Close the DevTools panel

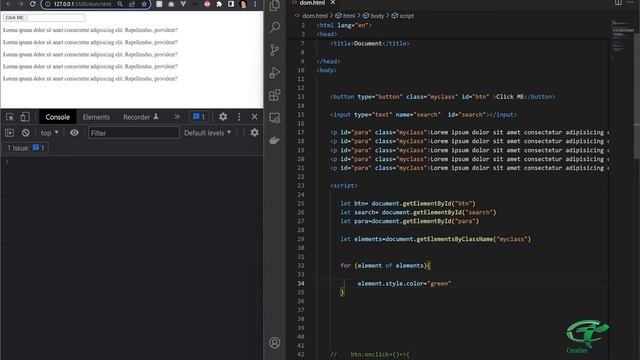pos(254,117)
